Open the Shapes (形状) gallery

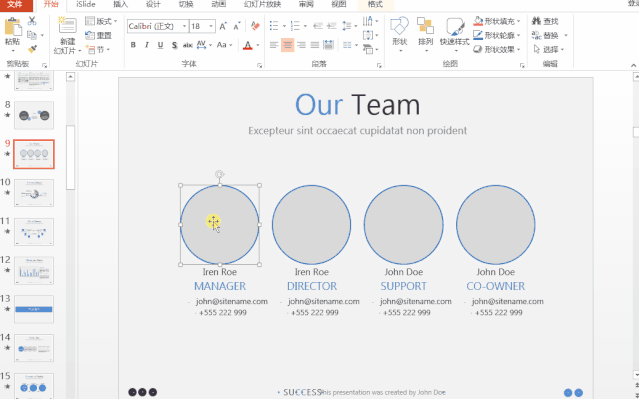[x=399, y=35]
